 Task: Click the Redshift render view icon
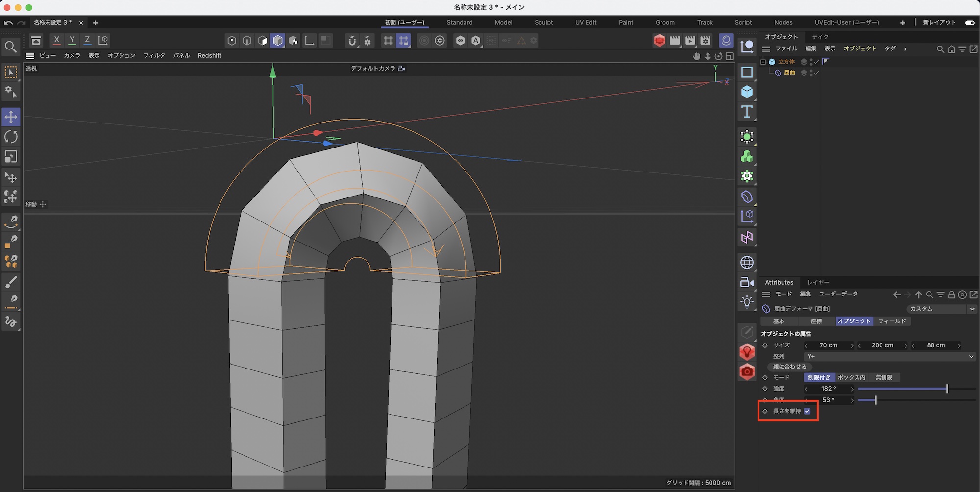(659, 41)
